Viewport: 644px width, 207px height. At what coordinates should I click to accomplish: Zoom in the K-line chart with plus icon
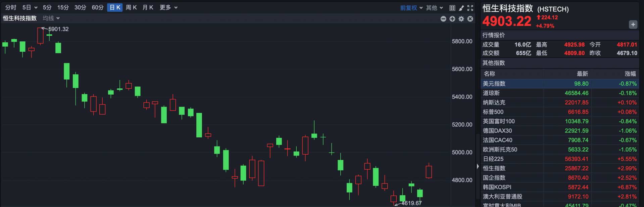coord(452,19)
